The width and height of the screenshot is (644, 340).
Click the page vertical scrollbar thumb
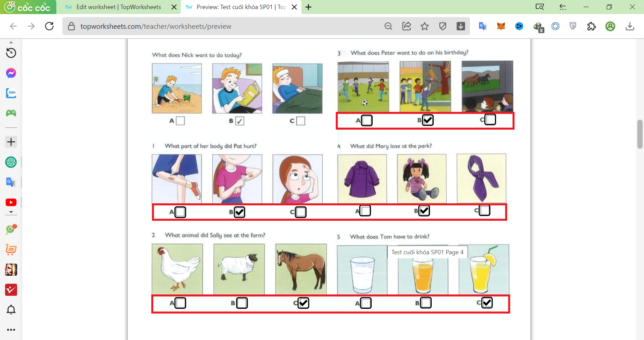click(640, 134)
